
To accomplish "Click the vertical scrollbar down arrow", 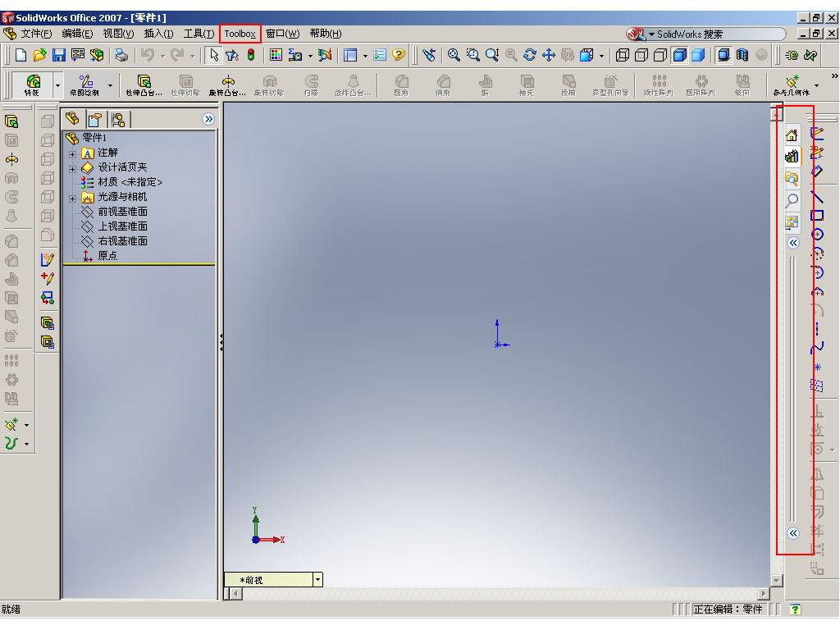I will pyautogui.click(x=777, y=581).
